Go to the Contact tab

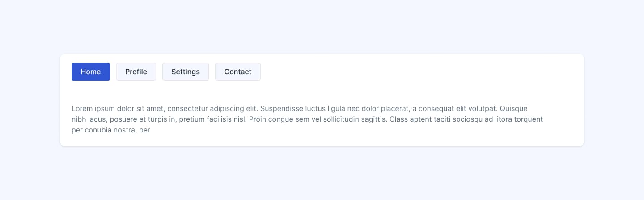pos(237,72)
